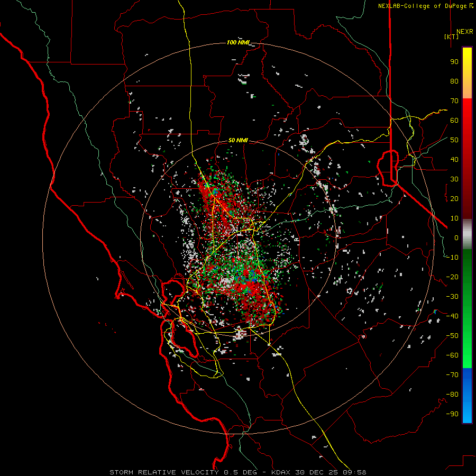Click the 50 value on the scale
This screenshot has height=476, width=476.
coord(454,140)
